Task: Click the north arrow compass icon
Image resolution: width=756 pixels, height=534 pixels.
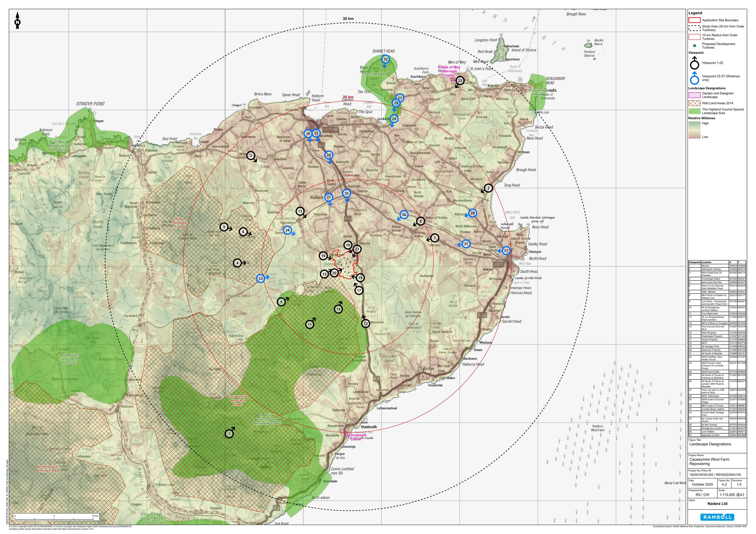Action: [18, 20]
